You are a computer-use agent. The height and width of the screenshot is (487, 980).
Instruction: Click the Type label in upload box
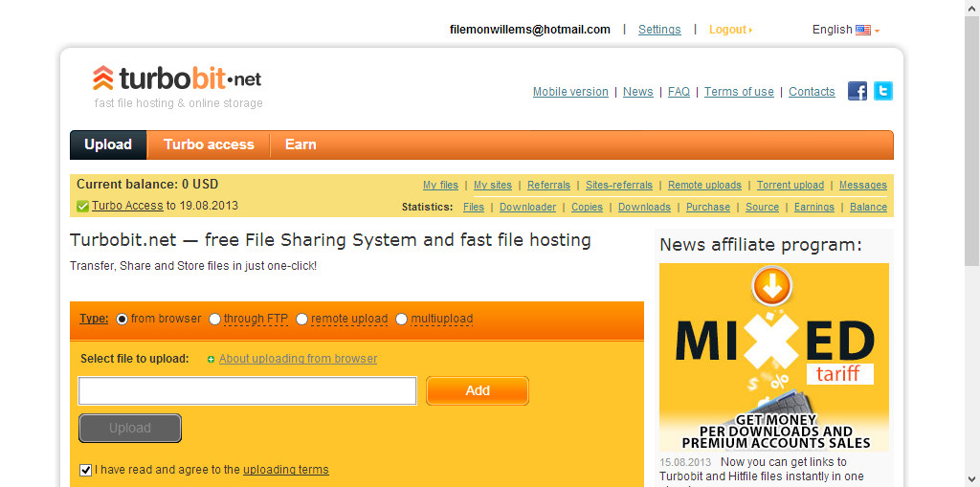(94, 319)
